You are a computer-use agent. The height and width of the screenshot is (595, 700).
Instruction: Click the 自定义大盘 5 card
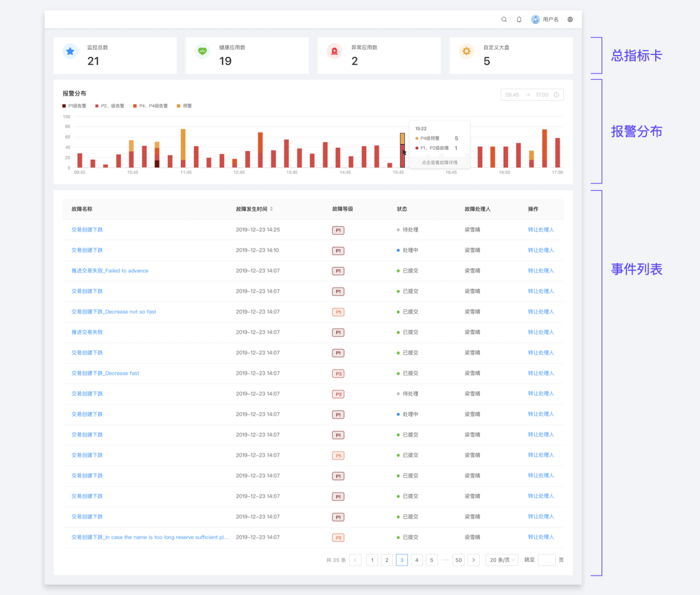511,56
